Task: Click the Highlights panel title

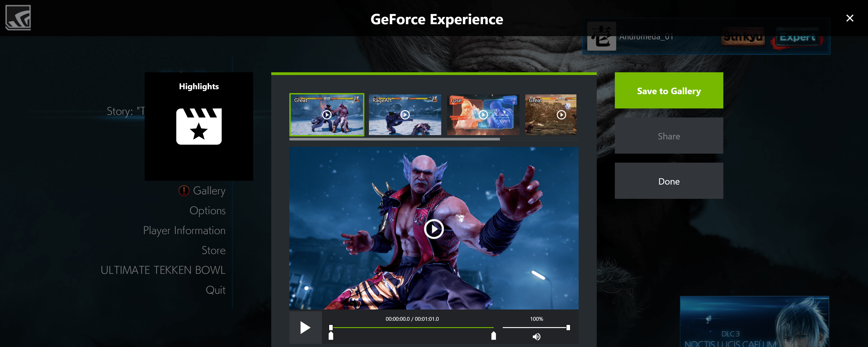Action: pyautogui.click(x=199, y=87)
